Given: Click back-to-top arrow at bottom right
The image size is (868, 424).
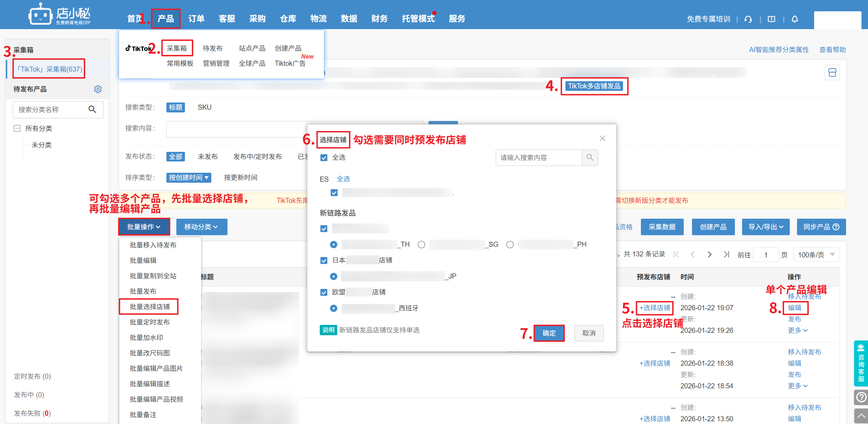Looking at the screenshot, I should [x=860, y=416].
